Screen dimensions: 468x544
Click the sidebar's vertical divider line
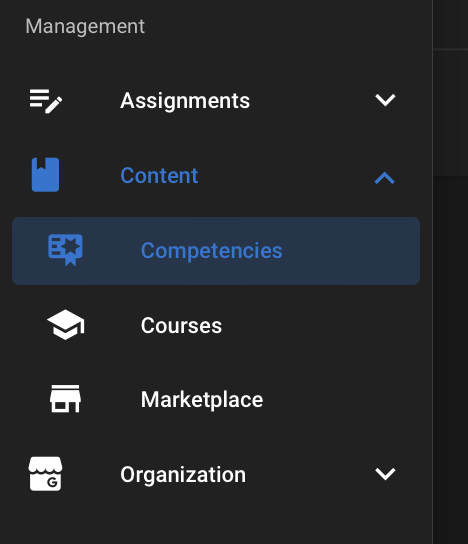tap(433, 272)
